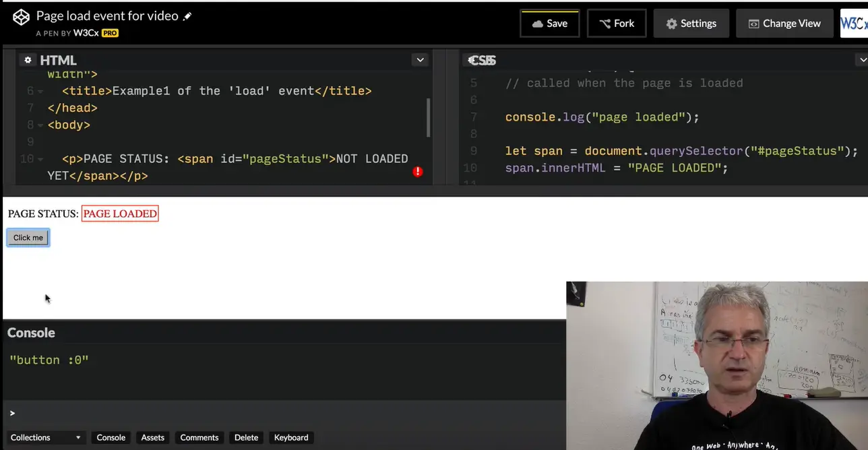The width and height of the screenshot is (868, 450).
Task: Open W3Cx profile avatar
Action: click(854, 23)
